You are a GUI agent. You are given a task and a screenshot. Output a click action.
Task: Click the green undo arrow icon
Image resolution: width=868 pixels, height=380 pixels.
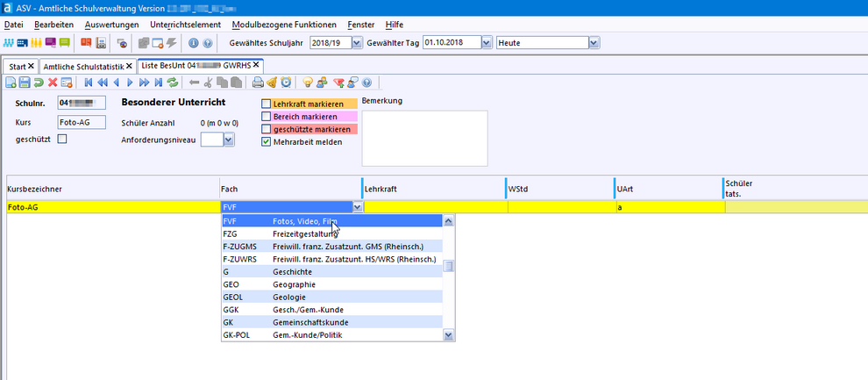click(x=39, y=82)
